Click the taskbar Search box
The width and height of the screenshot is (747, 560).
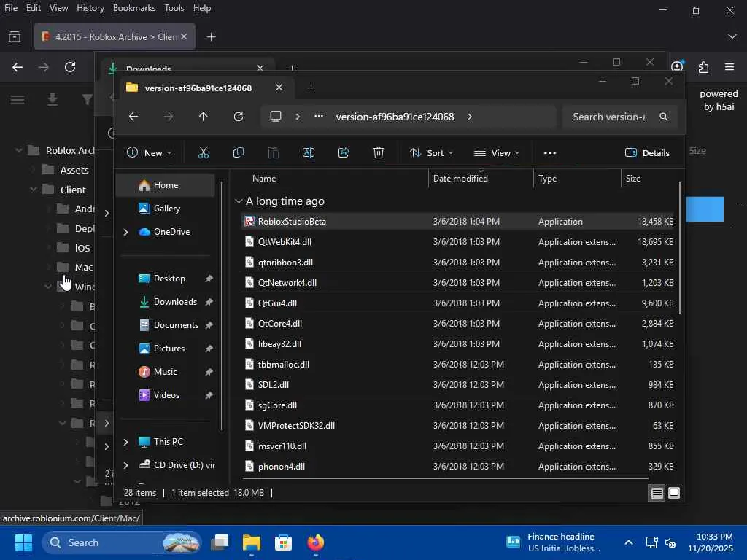tap(122, 542)
